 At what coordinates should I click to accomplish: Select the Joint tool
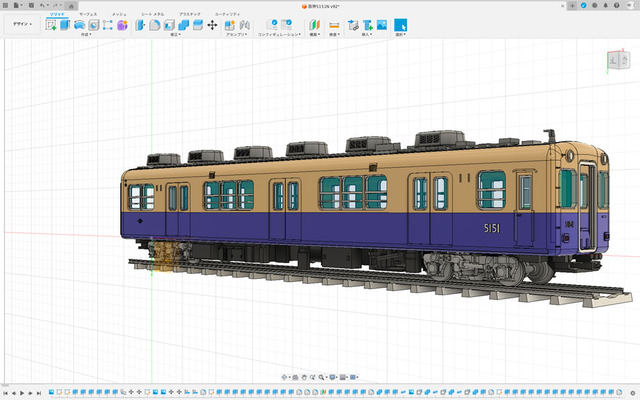click(244, 25)
